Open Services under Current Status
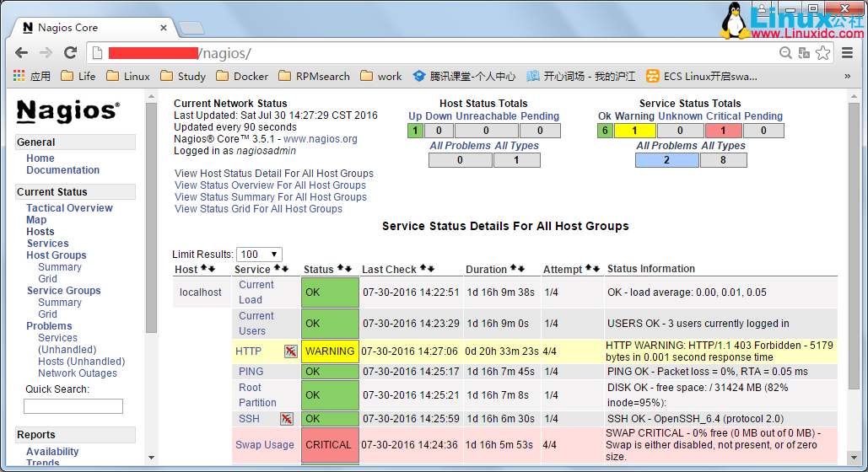Screen dimensions: 868x472 48,244
